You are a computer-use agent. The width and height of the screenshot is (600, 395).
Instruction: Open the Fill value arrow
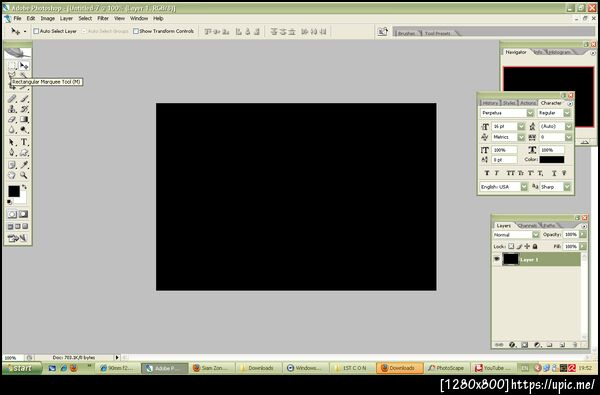point(583,246)
